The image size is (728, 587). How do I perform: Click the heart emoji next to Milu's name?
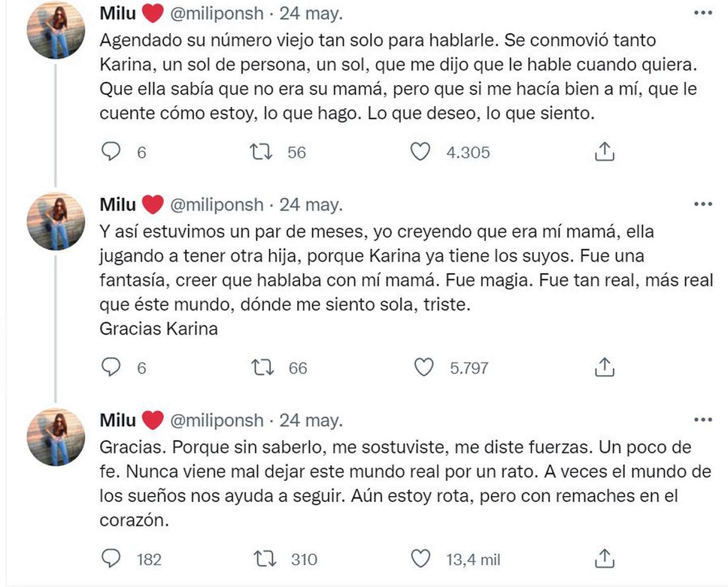point(153,12)
